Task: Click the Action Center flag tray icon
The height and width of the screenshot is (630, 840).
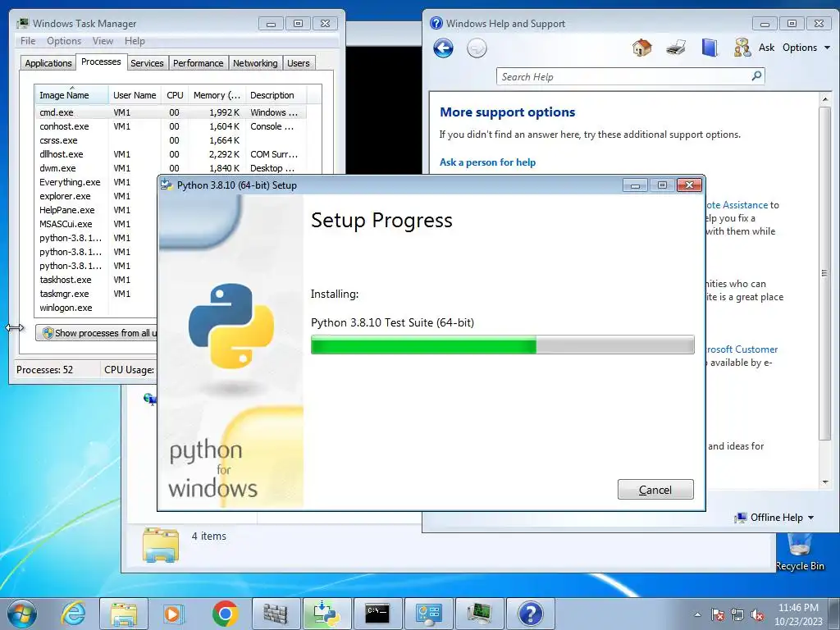Action: (717, 614)
